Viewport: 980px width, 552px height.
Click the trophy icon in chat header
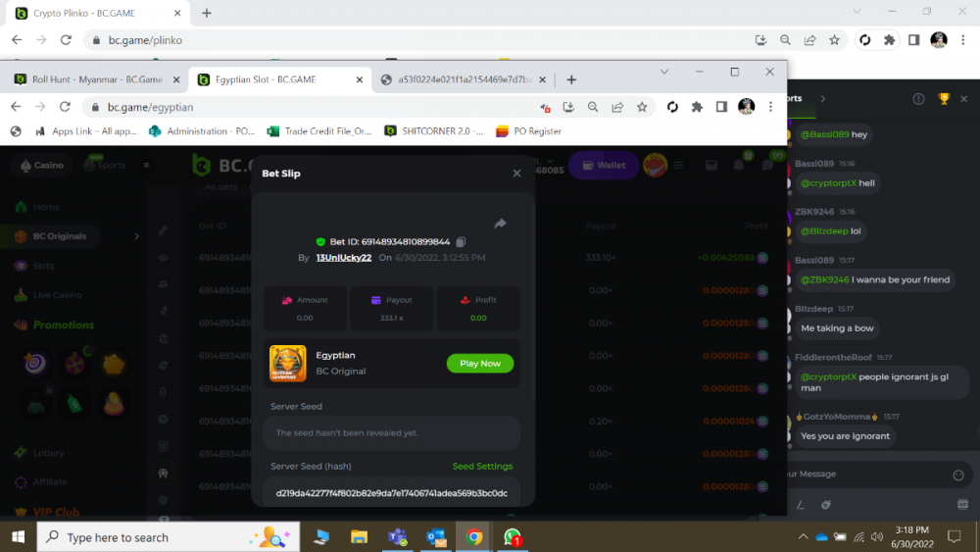click(x=944, y=98)
